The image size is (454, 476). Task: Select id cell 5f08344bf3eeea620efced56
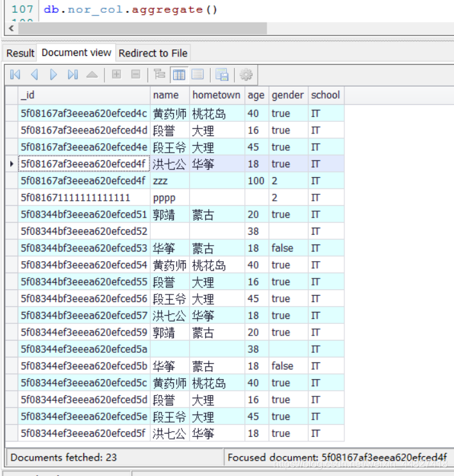tap(84, 299)
